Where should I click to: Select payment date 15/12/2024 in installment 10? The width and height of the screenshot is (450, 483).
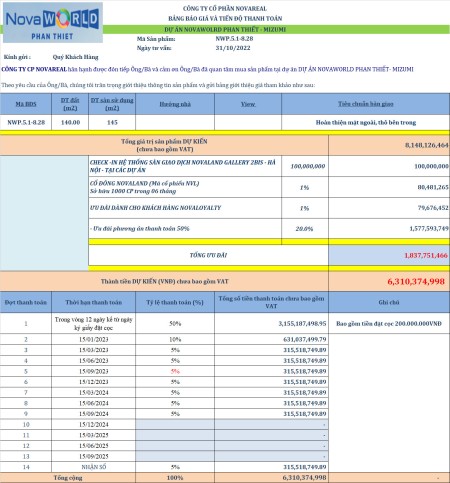(x=93, y=424)
